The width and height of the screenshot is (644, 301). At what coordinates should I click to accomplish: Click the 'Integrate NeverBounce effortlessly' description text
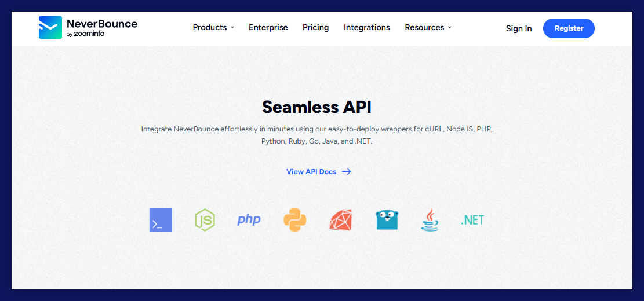pyautogui.click(x=316, y=135)
